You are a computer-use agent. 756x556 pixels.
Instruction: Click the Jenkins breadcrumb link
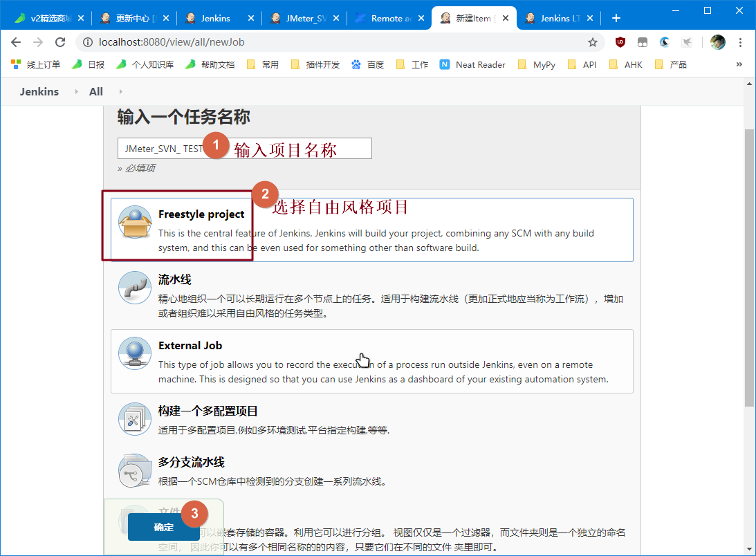coord(39,91)
